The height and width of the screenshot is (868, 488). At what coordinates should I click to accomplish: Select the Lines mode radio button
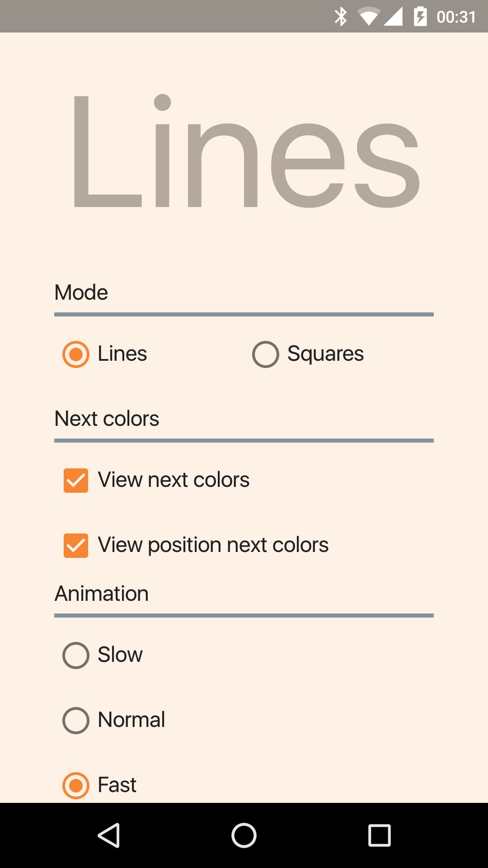(x=76, y=354)
